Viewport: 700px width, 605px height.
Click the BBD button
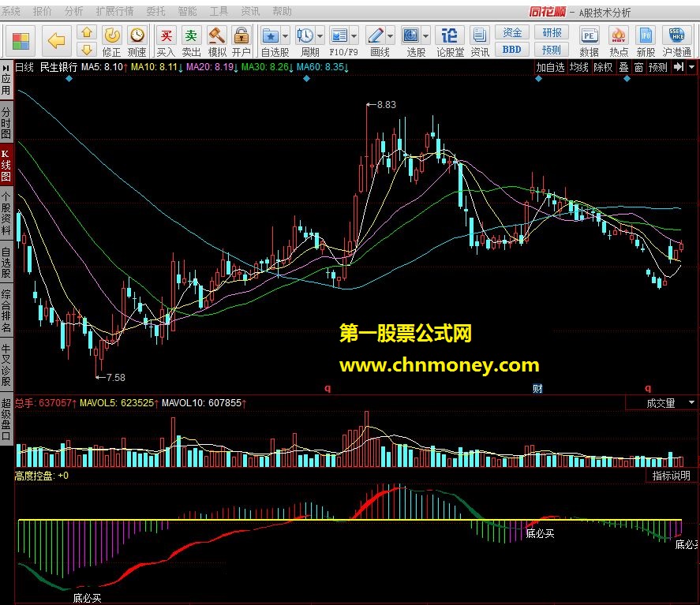pyautogui.click(x=512, y=50)
